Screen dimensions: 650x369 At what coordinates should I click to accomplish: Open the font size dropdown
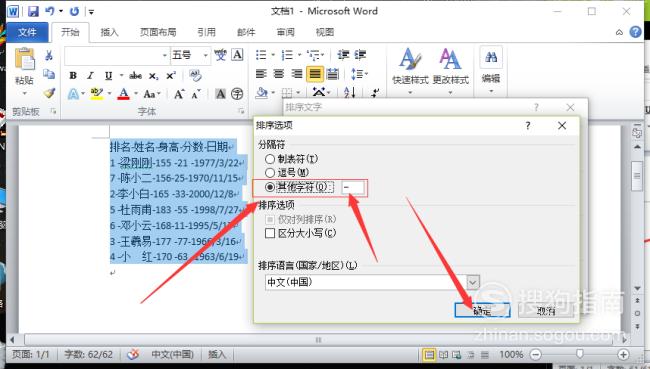pos(205,55)
